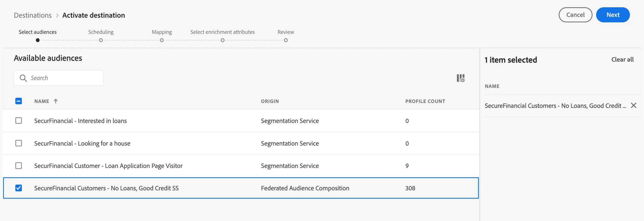Screen dimensions: 644x221
Task: Click the "Activate destination" breadcrumb title
Action: point(94,15)
